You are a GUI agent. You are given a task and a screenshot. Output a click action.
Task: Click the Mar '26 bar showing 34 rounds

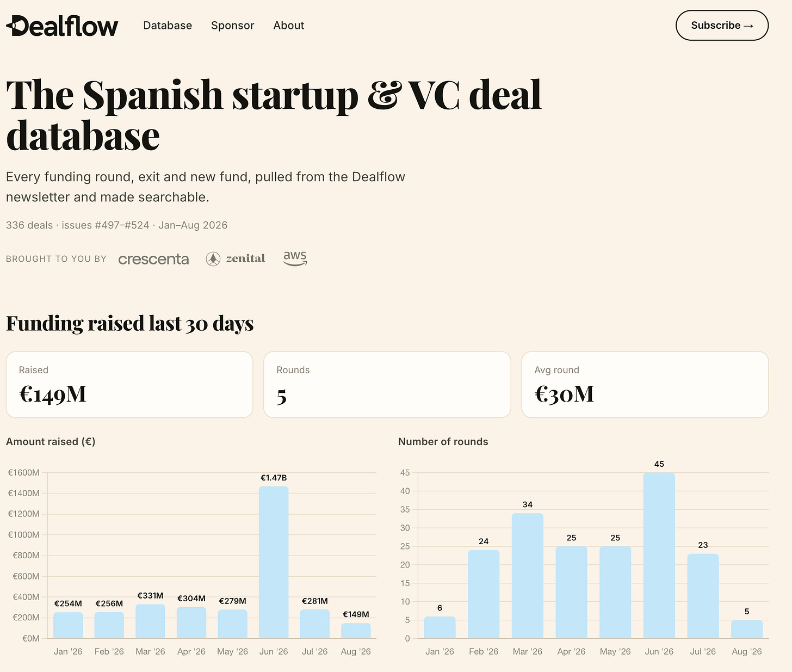528,576
